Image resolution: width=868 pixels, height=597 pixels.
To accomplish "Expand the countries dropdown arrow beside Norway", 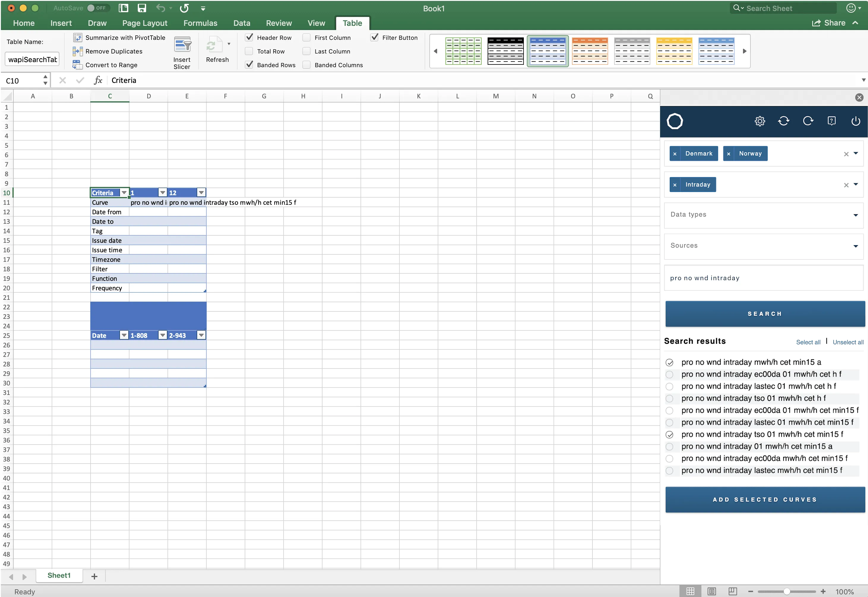I will click(x=855, y=153).
